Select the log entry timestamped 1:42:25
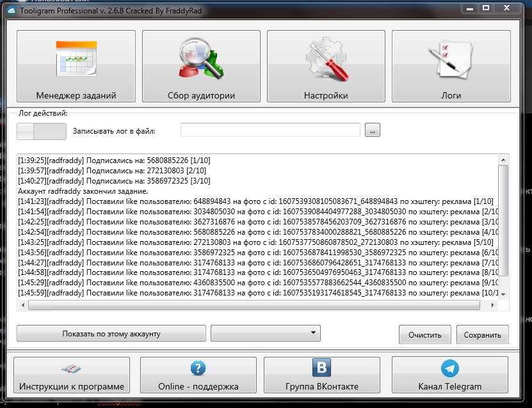Screen dimensions: 532x408 pyautogui.click(x=258, y=222)
